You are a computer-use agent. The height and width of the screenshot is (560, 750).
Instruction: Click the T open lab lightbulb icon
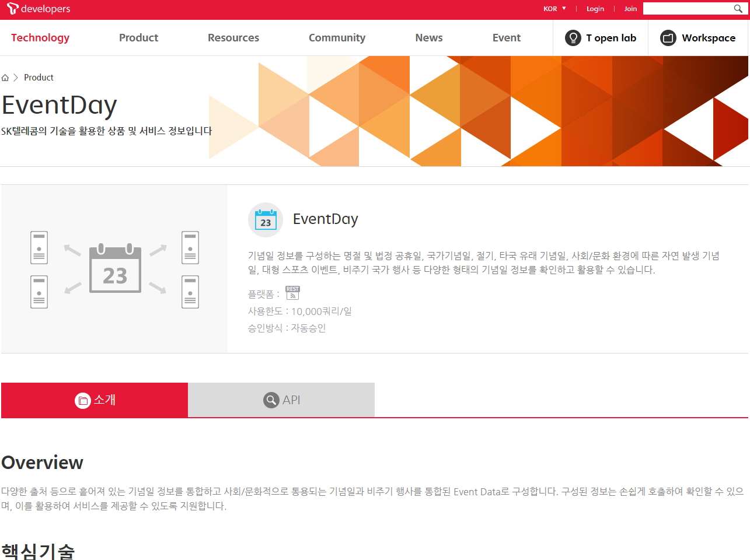[573, 38]
